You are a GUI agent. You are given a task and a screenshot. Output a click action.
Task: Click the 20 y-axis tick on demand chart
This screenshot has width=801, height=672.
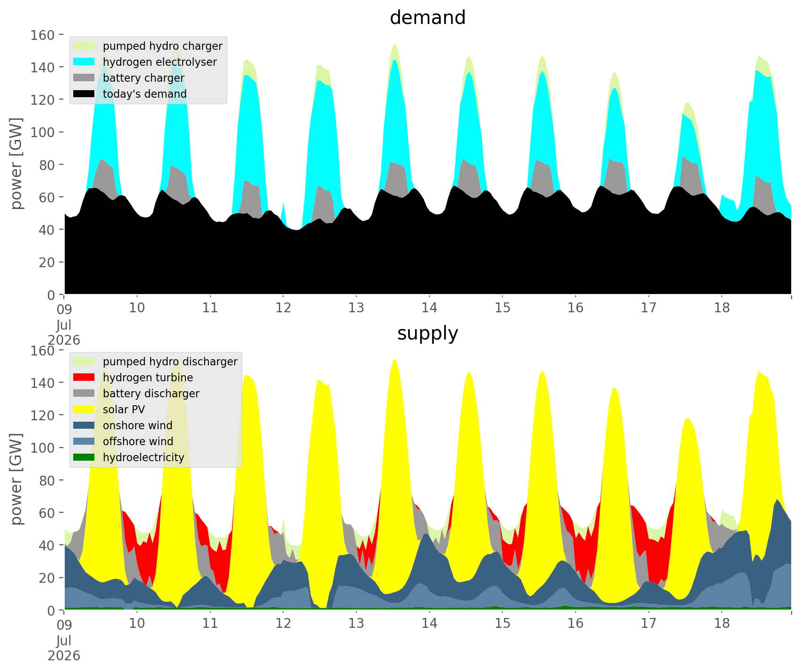click(47, 262)
